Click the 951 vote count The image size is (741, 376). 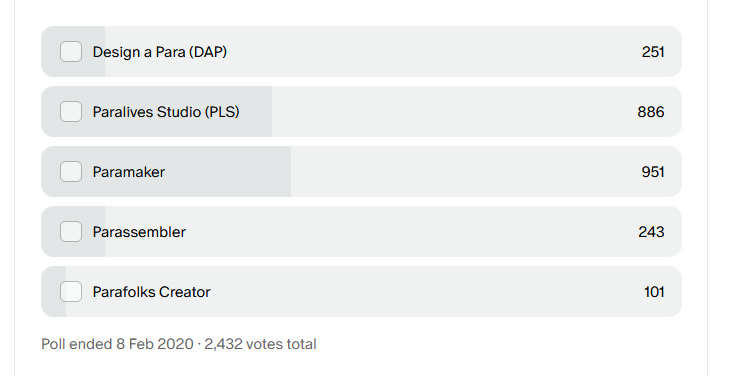click(653, 172)
